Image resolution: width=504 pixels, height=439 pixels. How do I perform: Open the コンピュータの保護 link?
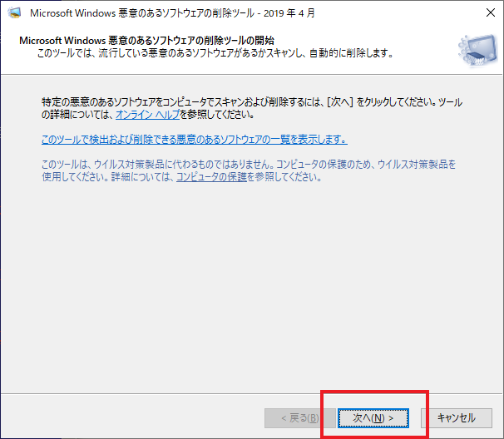211,177
